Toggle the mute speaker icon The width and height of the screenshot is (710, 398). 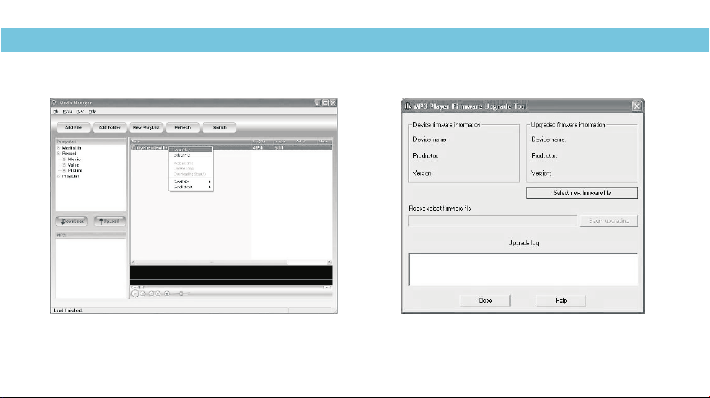coord(167,293)
